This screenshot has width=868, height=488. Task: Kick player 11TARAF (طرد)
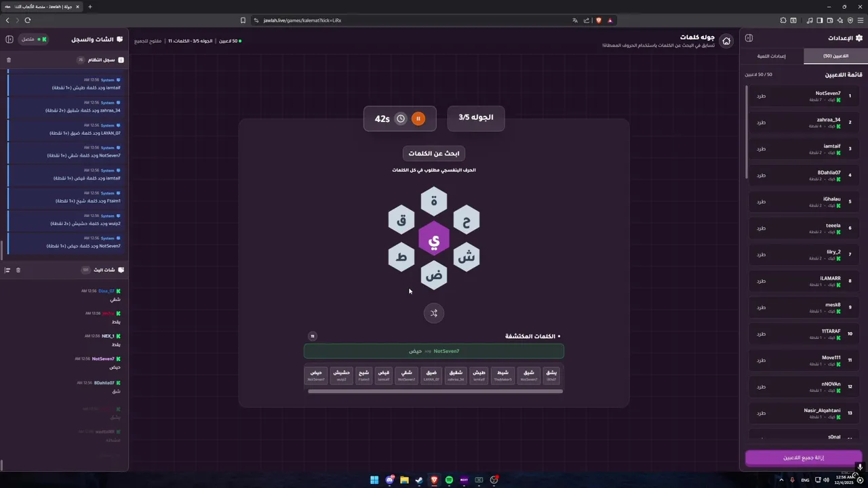pos(761,334)
